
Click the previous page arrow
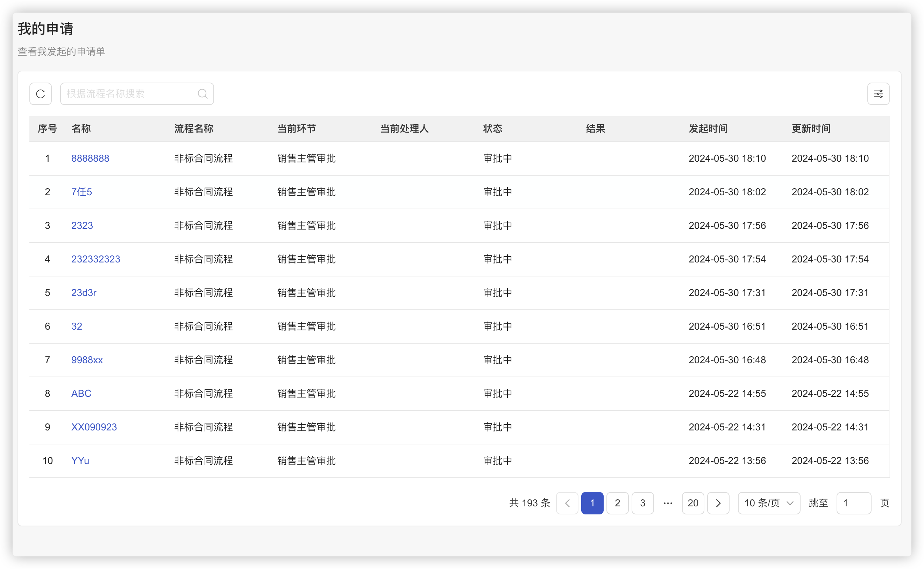coord(567,503)
